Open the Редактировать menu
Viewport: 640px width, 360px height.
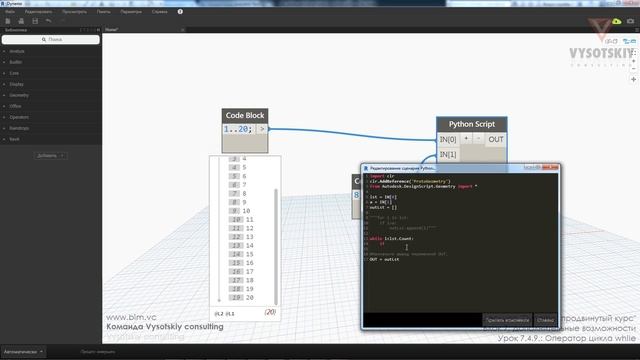click(x=38, y=12)
